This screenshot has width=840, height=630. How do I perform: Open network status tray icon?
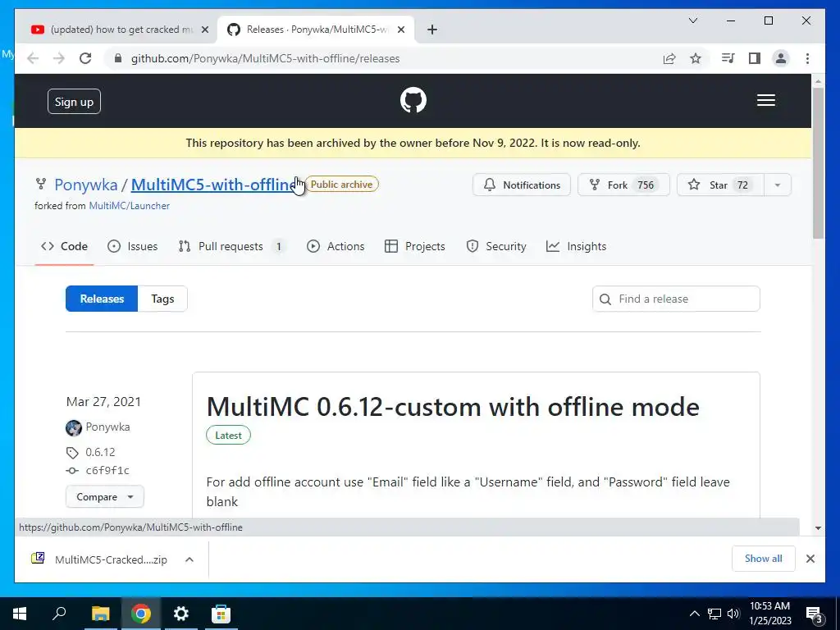click(714, 614)
